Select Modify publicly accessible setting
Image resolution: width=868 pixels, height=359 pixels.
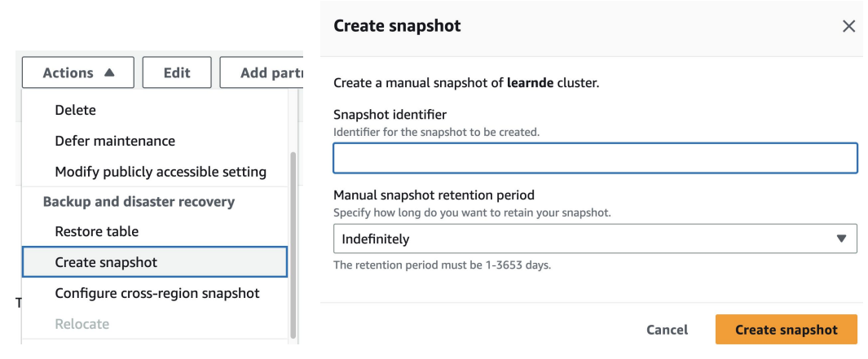pyautogui.click(x=161, y=172)
